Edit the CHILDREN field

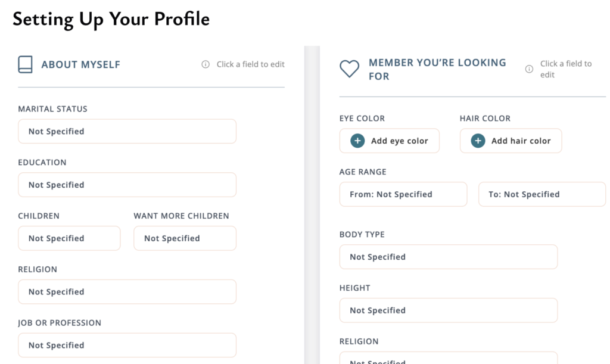[69, 238]
